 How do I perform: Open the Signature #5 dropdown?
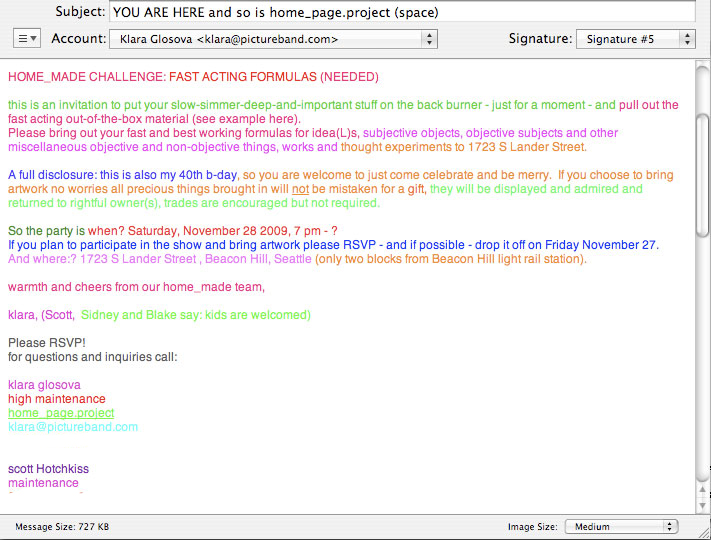[x=635, y=39]
